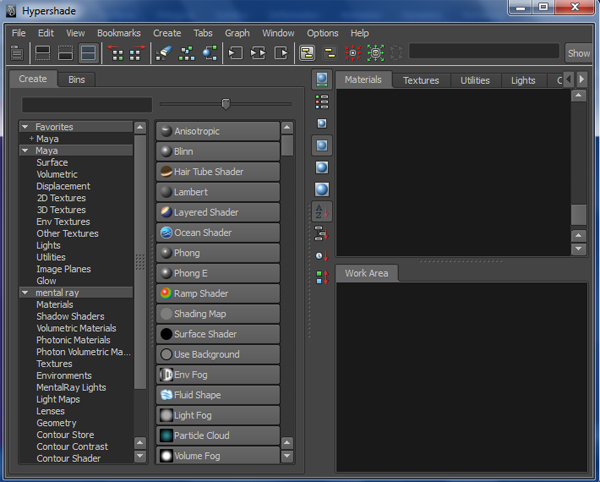Screen dimensions: 600x482
Task: Create a Lambert material
Action: 218,192
